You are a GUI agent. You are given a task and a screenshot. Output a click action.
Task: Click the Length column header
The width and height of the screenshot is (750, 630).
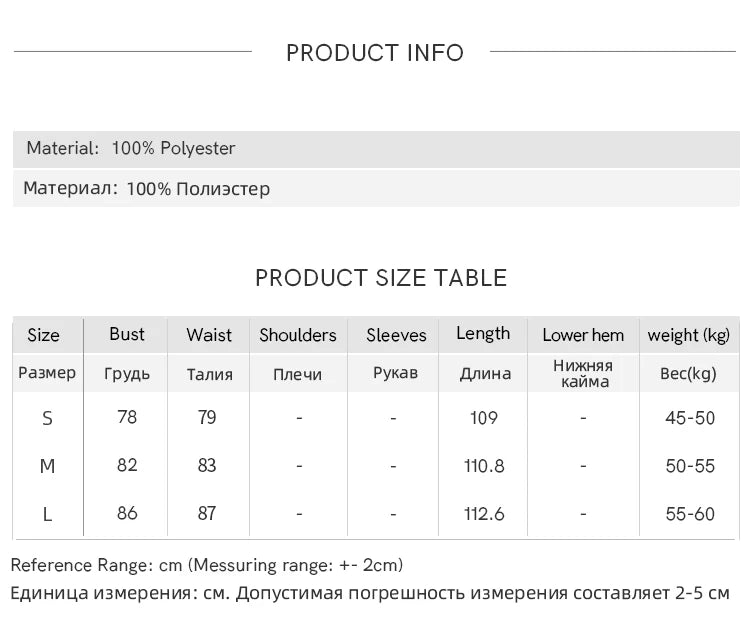click(483, 334)
